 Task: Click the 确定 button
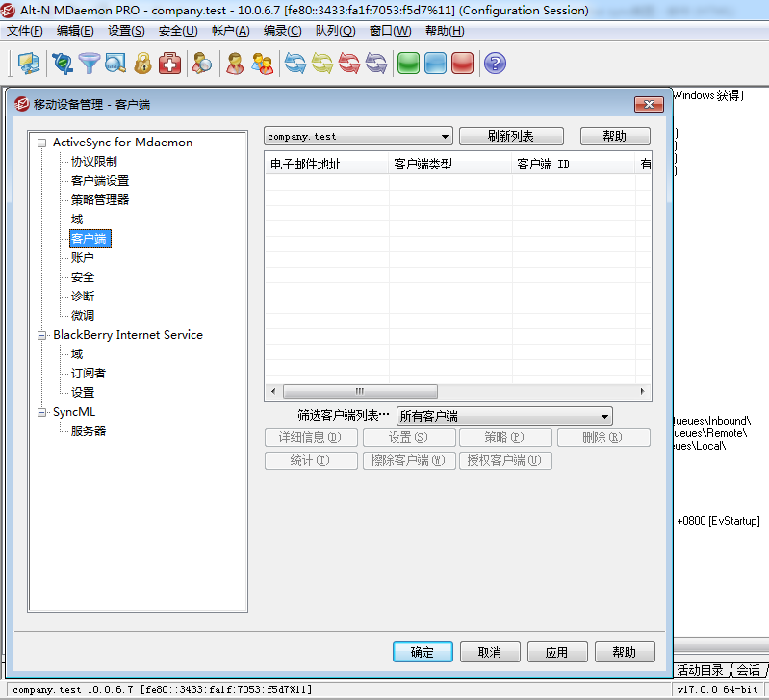point(423,652)
